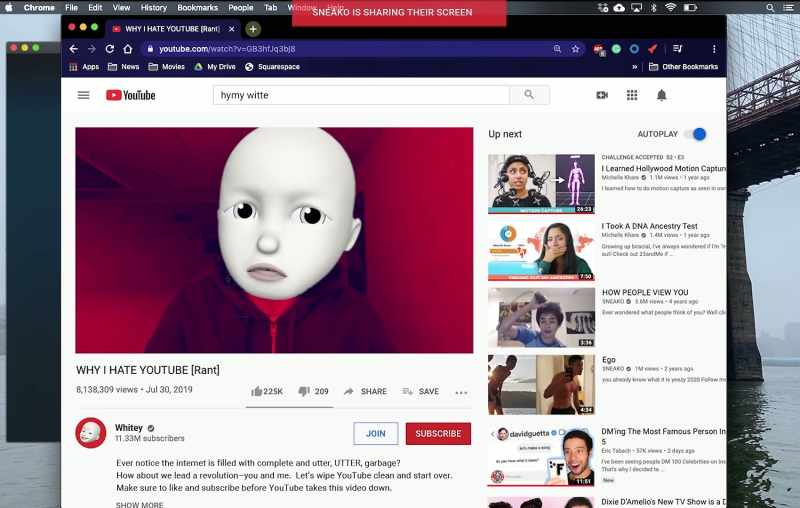Bookmark this page with the star icon
Viewport: 800px width, 508px height.
pyautogui.click(x=576, y=49)
